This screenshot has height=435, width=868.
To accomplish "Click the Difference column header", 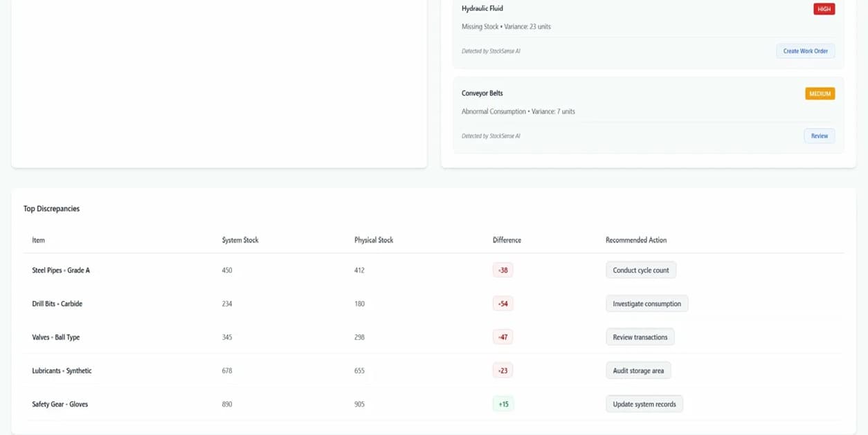I will [507, 240].
